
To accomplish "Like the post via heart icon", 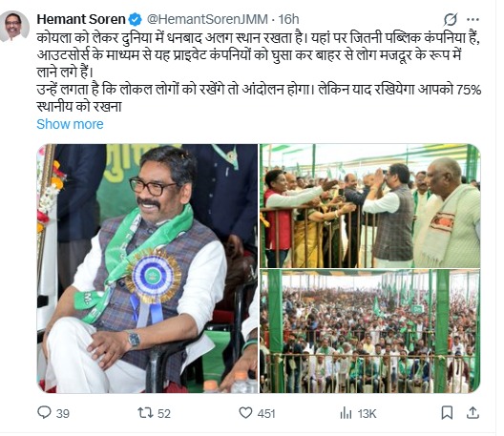I will point(245,412).
